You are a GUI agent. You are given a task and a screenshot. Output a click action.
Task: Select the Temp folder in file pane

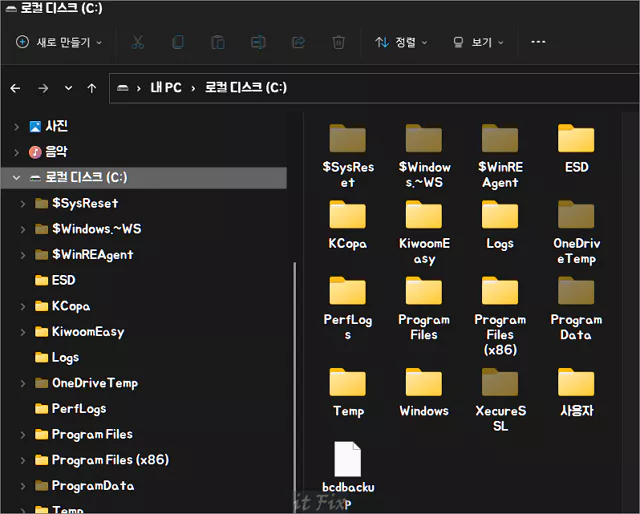click(348, 383)
